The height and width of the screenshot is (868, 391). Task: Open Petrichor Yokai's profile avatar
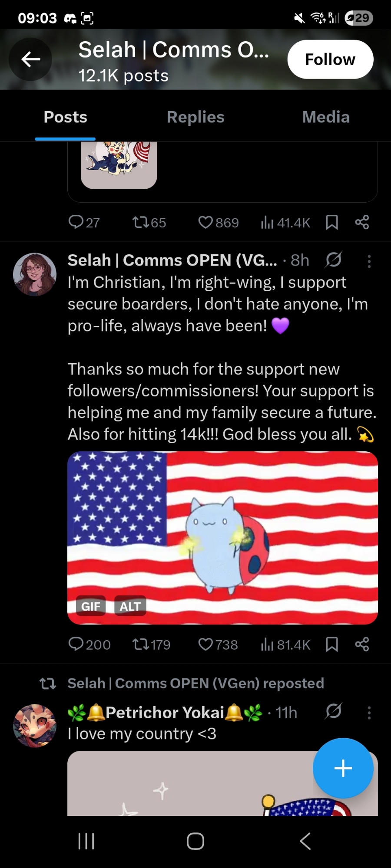[35, 725]
